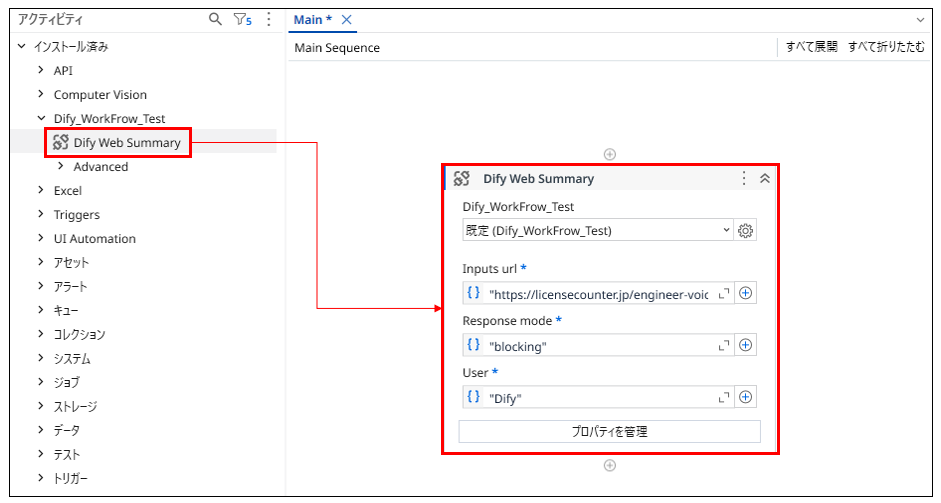Image resolution: width=941 pixels, height=503 pixels.
Task: Open the activities filter icon
Action: coord(241,19)
